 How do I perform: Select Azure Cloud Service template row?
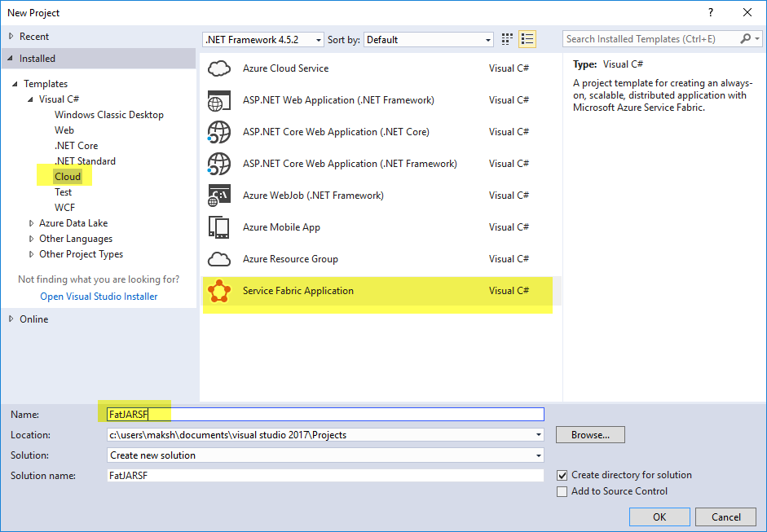tap(381, 68)
